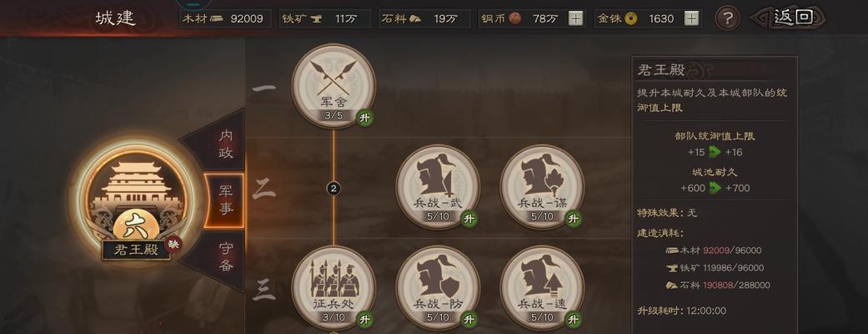Screen dimensions: 868x334
Task: Upgrade 兵战-防 with its green 升 badge
Action: click(469, 320)
